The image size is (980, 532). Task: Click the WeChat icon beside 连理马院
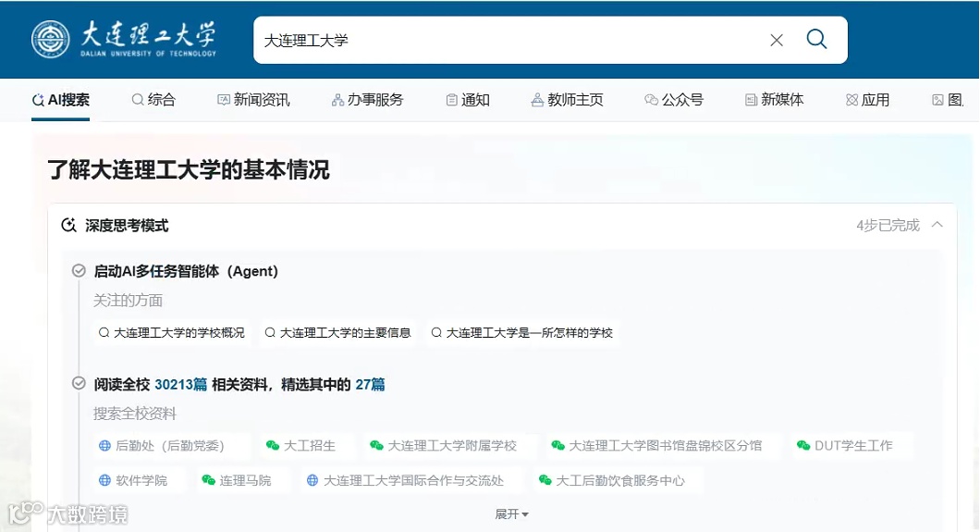[208, 480]
